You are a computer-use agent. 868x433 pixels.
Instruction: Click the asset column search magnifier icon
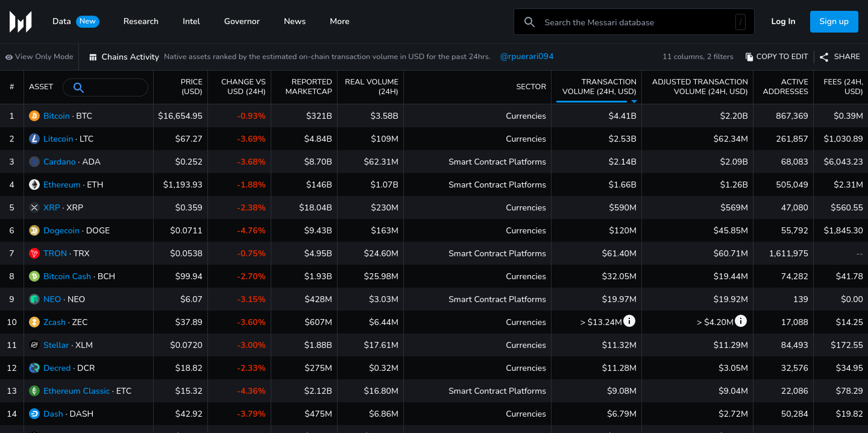coord(78,87)
